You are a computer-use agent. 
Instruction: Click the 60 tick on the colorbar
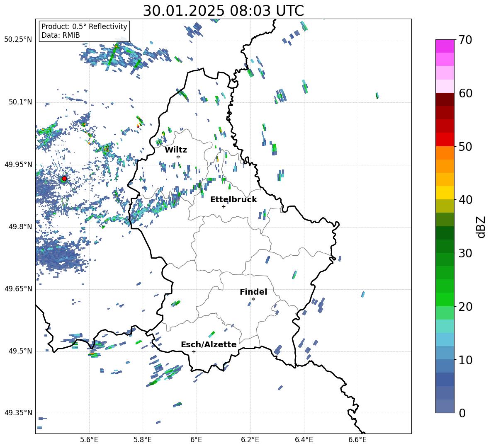coord(465,93)
